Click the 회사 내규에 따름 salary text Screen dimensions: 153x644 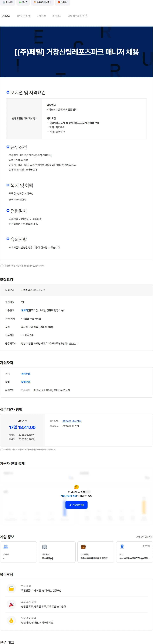pos(37,327)
